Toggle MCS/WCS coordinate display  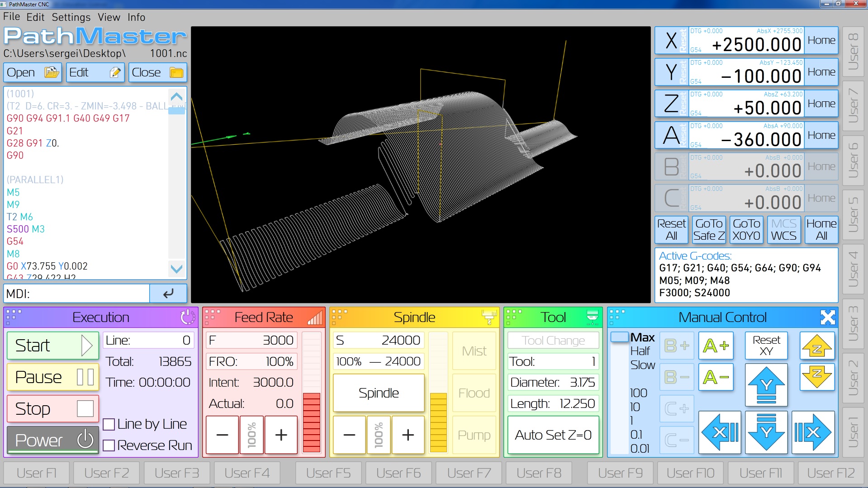(783, 230)
